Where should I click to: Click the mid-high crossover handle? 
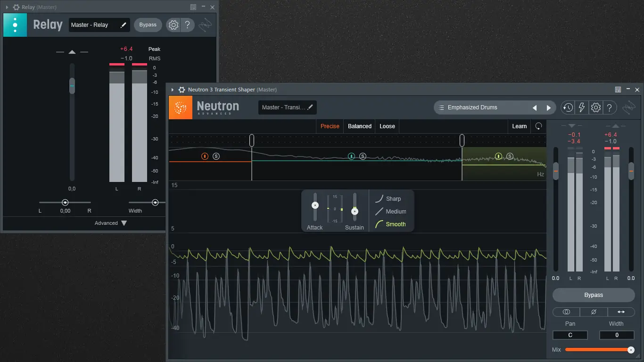462,140
